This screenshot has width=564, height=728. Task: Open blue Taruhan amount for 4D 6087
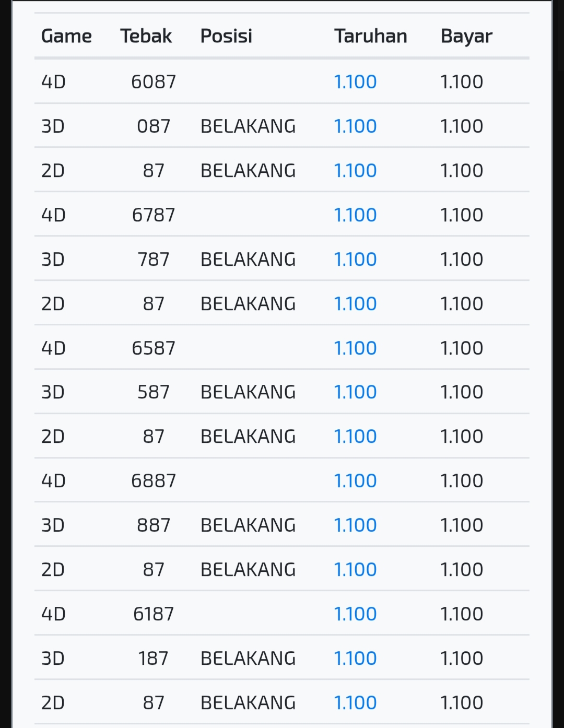pos(355,82)
